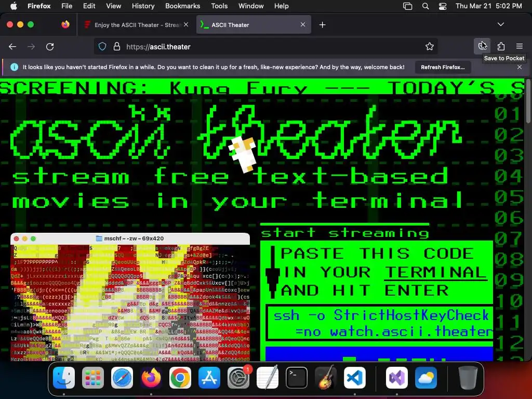The width and height of the screenshot is (532, 399).
Task: Go back using the back arrow
Action: click(x=12, y=46)
